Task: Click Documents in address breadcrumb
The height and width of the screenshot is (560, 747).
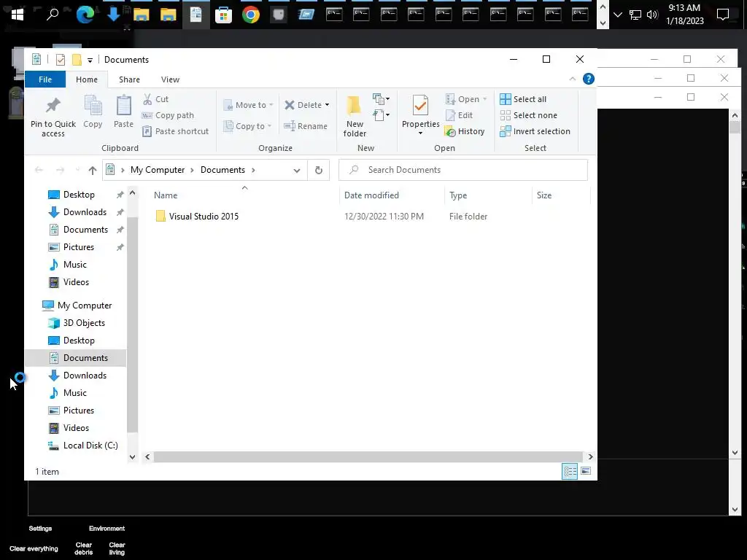Action: 222,170
